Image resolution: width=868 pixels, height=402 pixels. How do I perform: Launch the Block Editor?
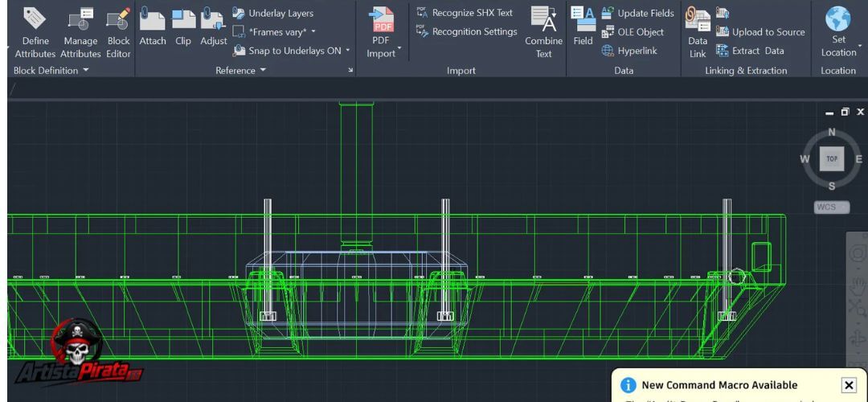pos(118,33)
